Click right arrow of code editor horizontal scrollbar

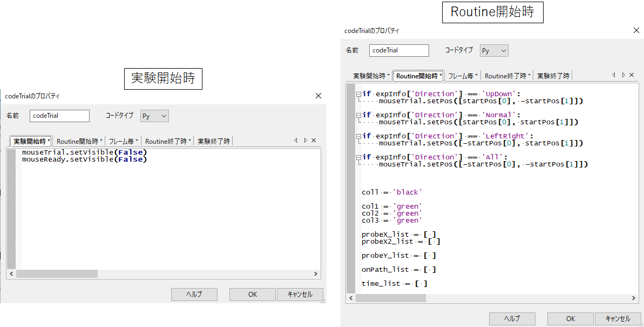[x=633, y=298]
